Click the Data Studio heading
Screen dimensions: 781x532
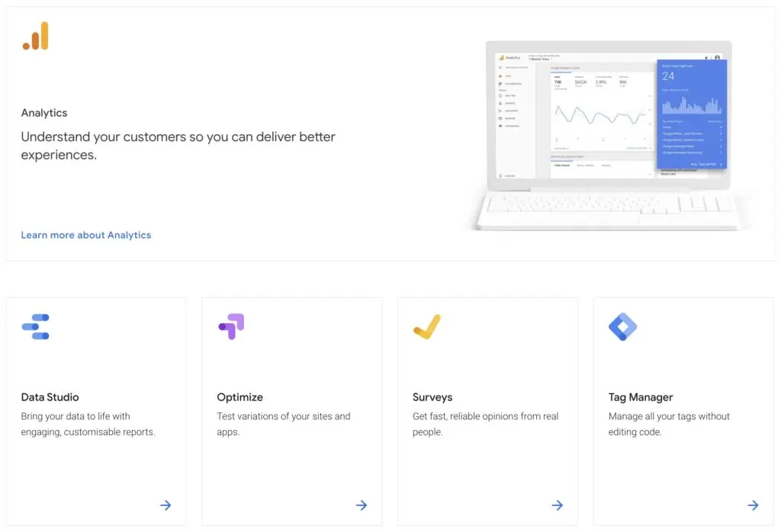click(50, 397)
